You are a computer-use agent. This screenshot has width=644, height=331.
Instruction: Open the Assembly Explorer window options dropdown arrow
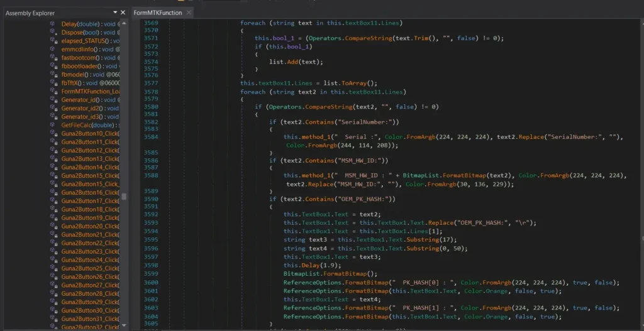pos(115,13)
